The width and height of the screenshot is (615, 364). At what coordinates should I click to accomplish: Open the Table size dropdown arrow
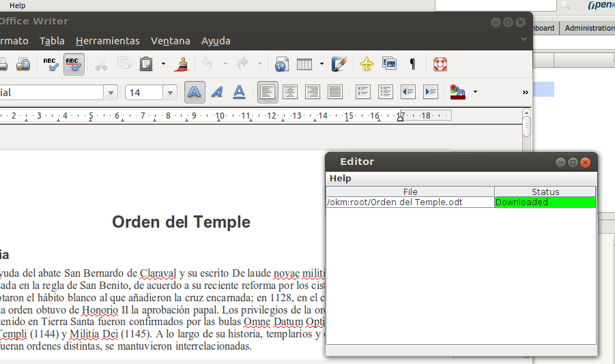coord(321,64)
